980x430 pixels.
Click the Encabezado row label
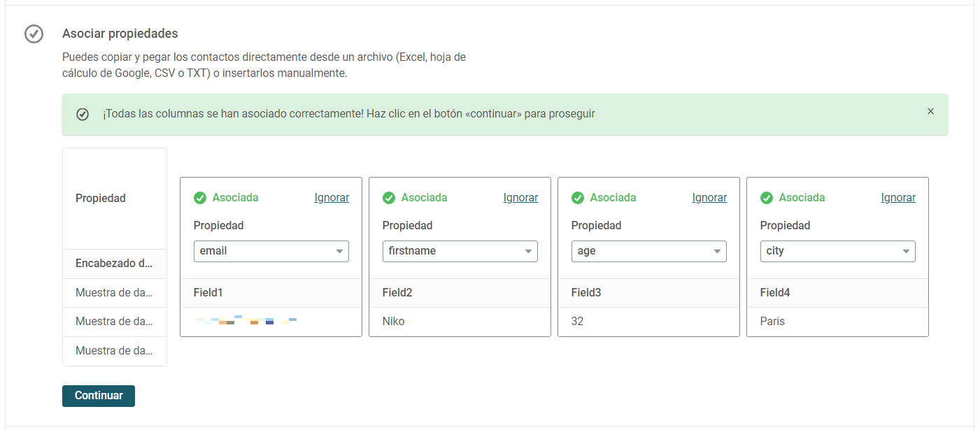pyautogui.click(x=115, y=264)
